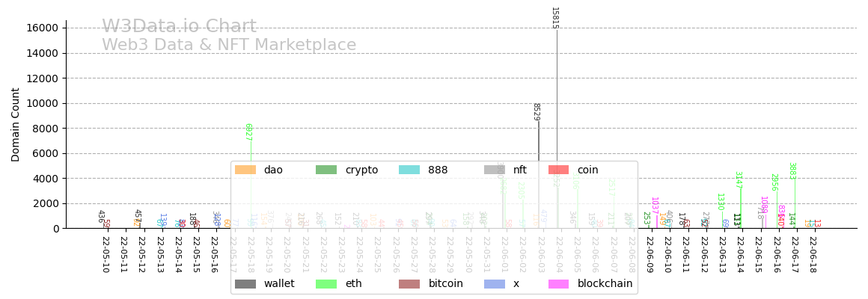Screen dimensions: 868x299
Task: Click the 22-06-18 date tick label
Action: [813, 254]
